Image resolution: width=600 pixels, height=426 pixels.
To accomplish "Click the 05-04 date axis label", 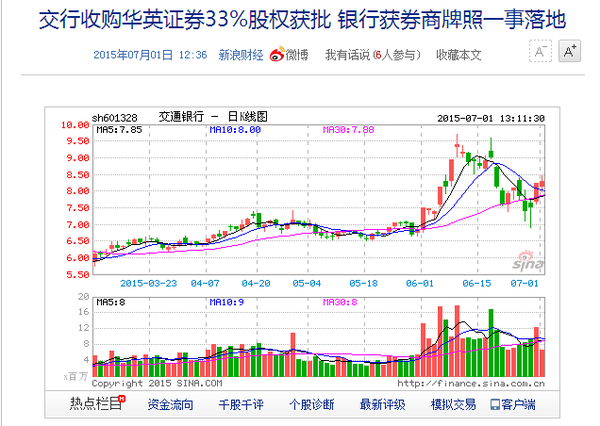I will (307, 284).
